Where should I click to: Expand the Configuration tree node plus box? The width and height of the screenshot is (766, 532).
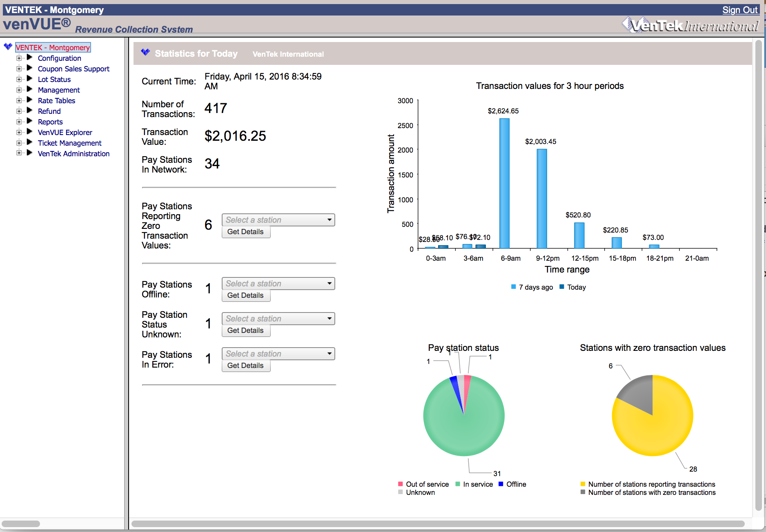19,58
